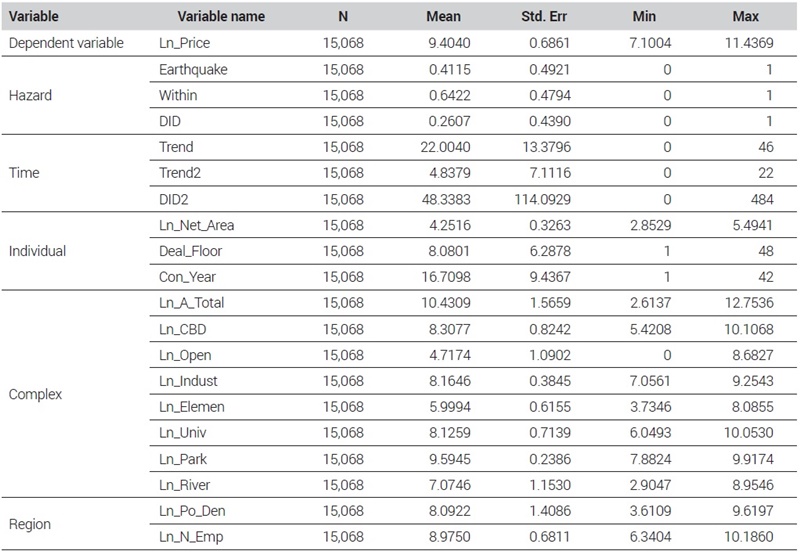Click the Max column header
800x554 pixels.
tap(745, 16)
